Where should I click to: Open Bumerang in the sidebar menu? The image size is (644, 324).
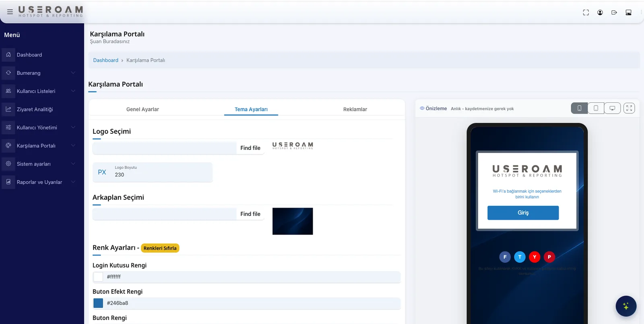pos(29,73)
